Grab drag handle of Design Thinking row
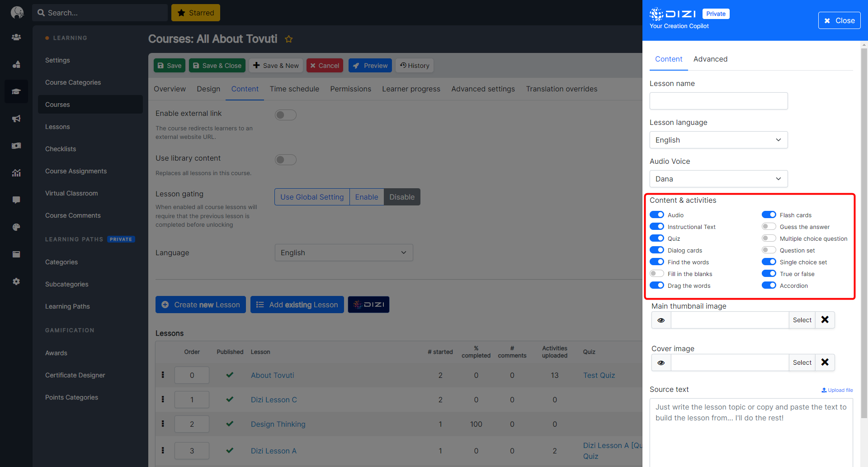The height and width of the screenshot is (467, 868). coord(163,424)
